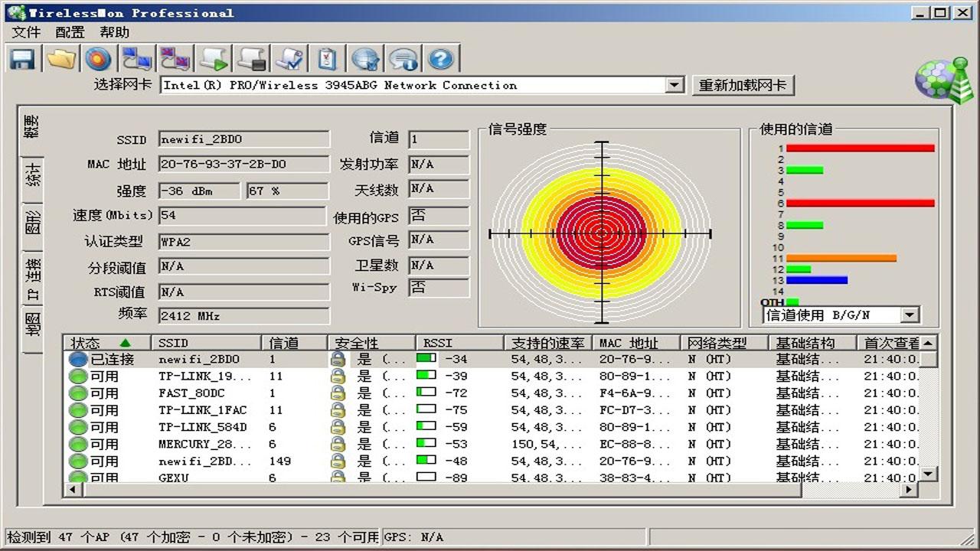Image resolution: width=980 pixels, height=551 pixels.
Task: Switch to the IP 连接 side tab
Action: (33, 279)
